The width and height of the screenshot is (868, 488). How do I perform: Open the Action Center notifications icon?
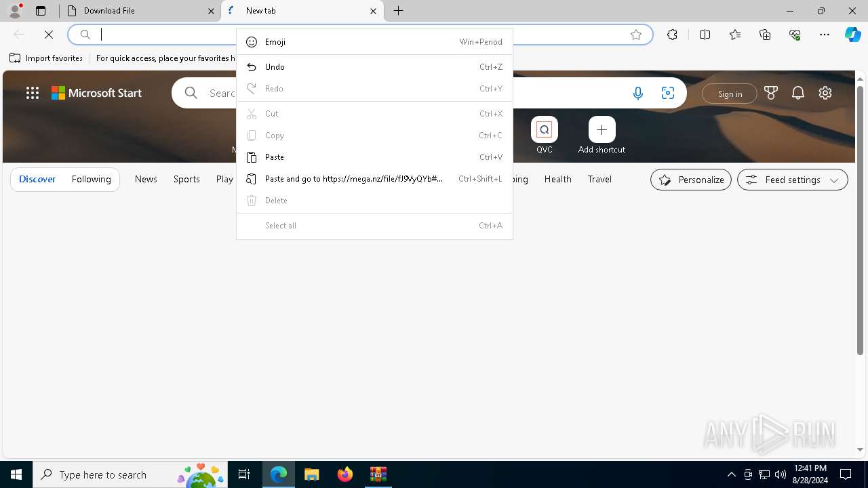(846, 474)
